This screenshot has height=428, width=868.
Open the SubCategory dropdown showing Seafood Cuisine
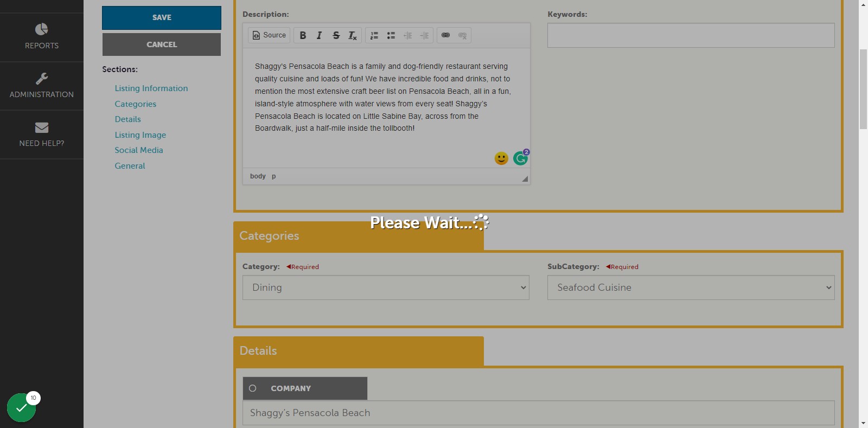[x=691, y=288]
